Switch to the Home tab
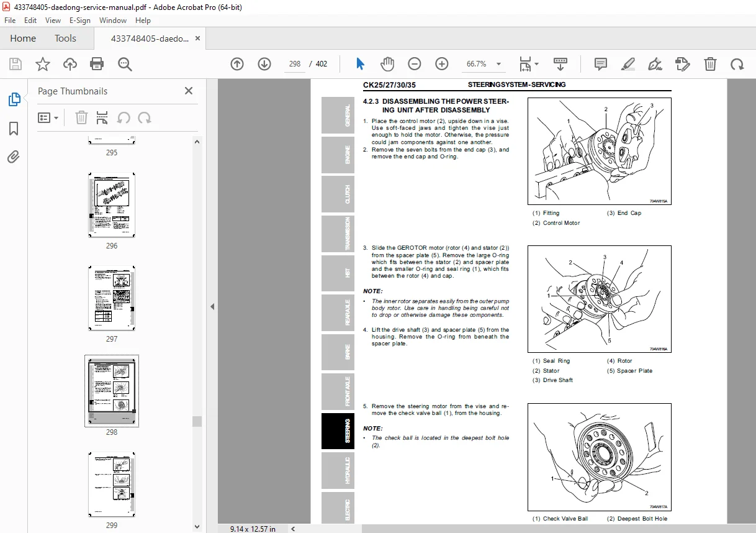756x533 pixels. pyautogui.click(x=23, y=38)
